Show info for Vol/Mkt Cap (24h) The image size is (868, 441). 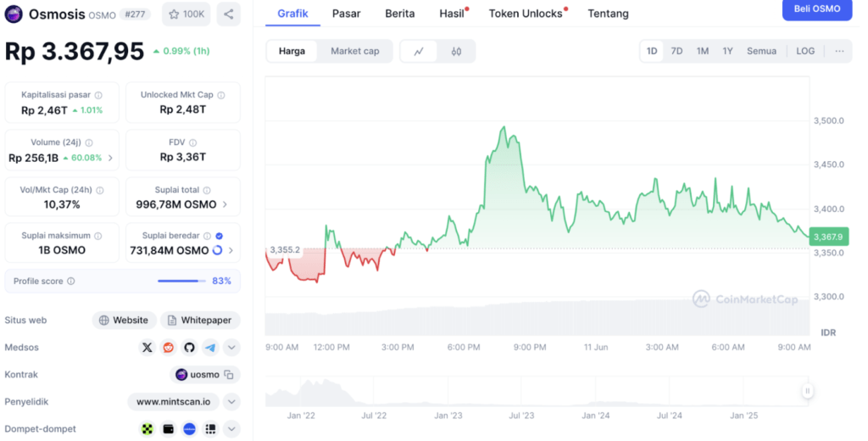(100, 191)
